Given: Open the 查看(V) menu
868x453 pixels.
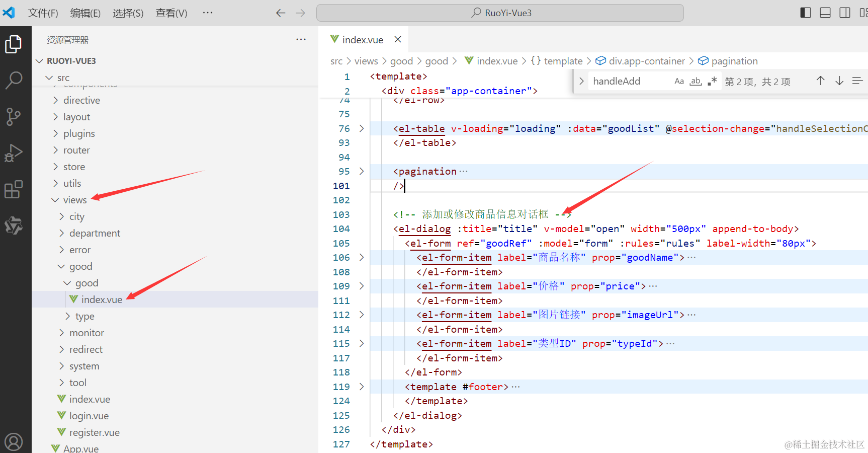Looking at the screenshot, I should click(171, 13).
